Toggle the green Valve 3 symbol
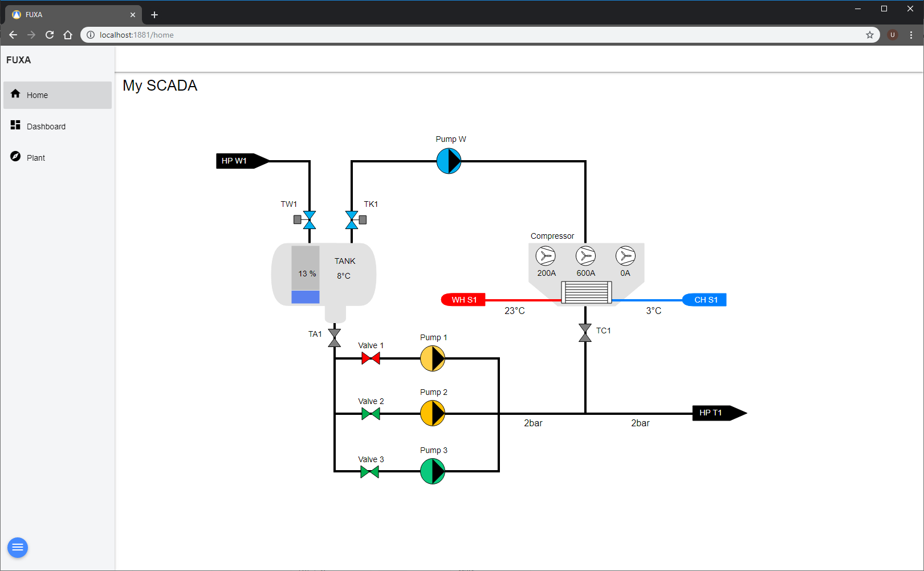Screen dimensions: 924x571 click(x=369, y=472)
